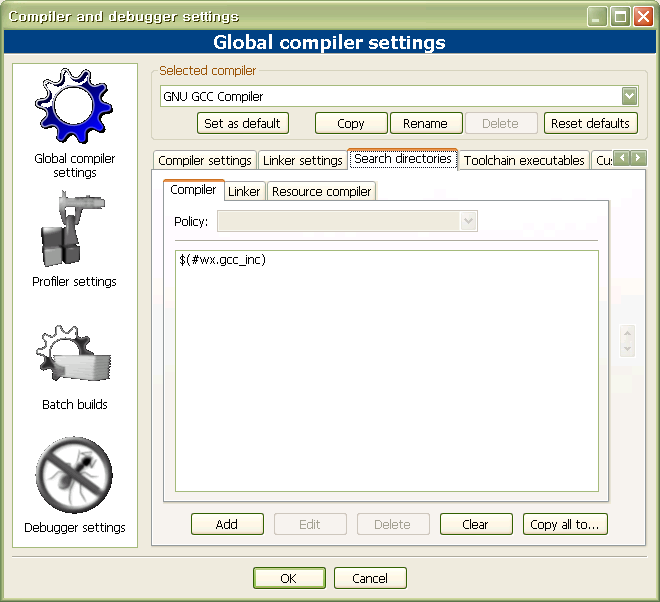
Task: Open Global compiler settings gear icon
Action: [x=74, y=105]
